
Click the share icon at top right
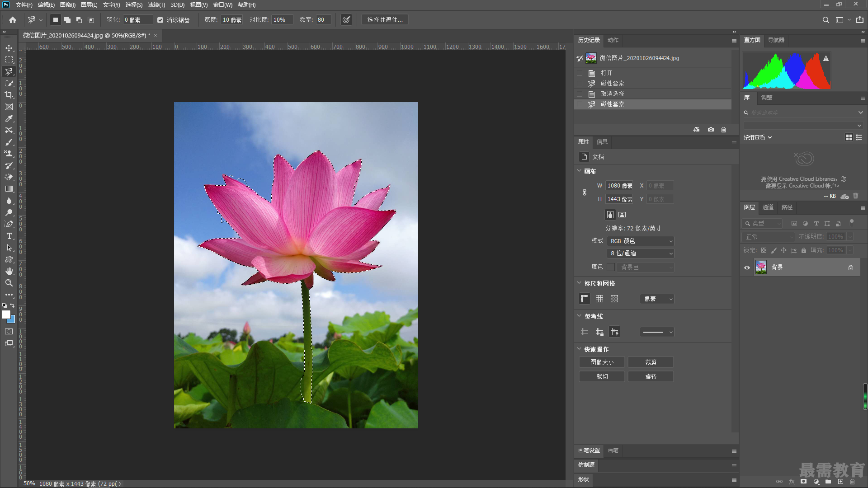click(x=859, y=20)
